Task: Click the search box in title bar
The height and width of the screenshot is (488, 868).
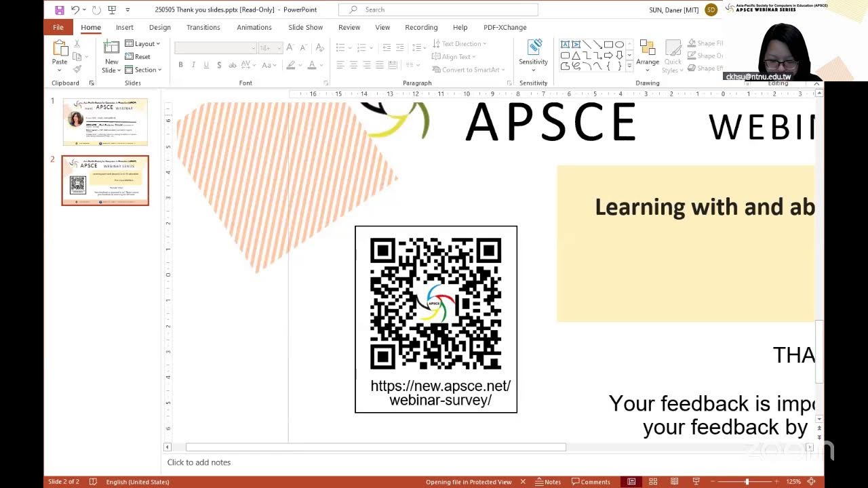Action: 438,9
